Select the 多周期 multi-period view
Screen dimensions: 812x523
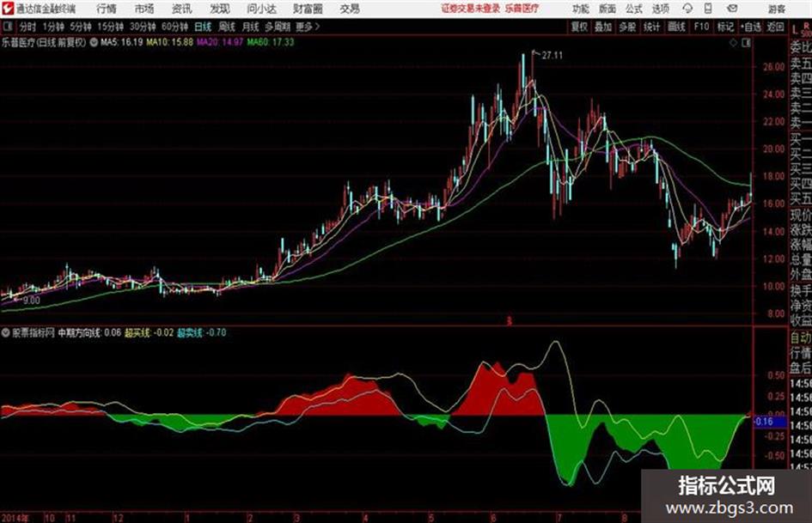tap(278, 27)
